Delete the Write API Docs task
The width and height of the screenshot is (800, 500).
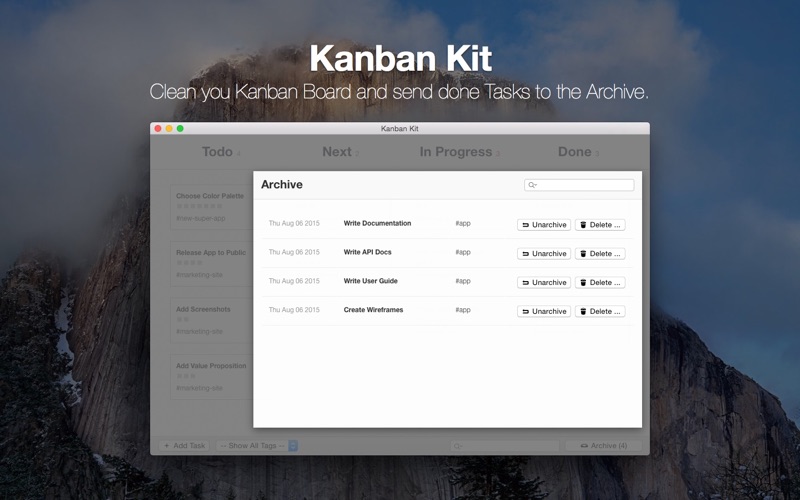[x=600, y=254]
